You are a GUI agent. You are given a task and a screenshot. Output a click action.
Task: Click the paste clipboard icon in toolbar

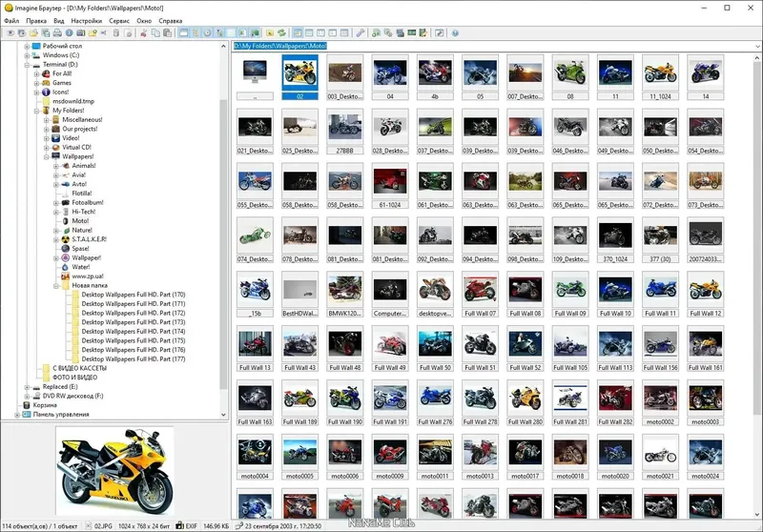click(x=168, y=33)
